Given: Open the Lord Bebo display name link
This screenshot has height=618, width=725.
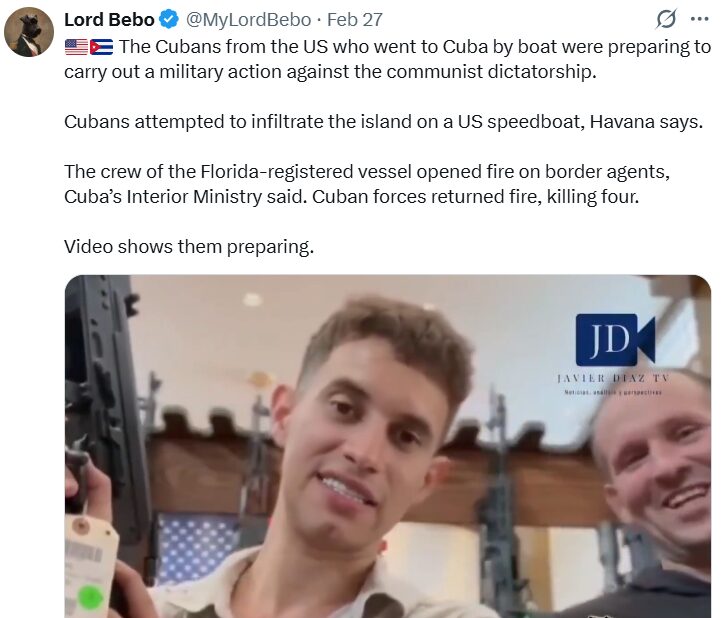Looking at the screenshot, I should [x=109, y=20].
